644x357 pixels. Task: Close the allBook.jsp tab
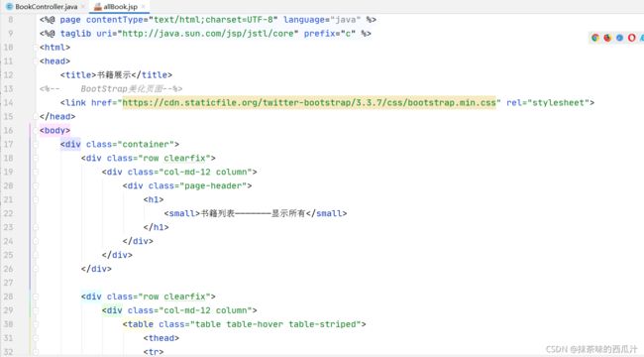point(143,7)
